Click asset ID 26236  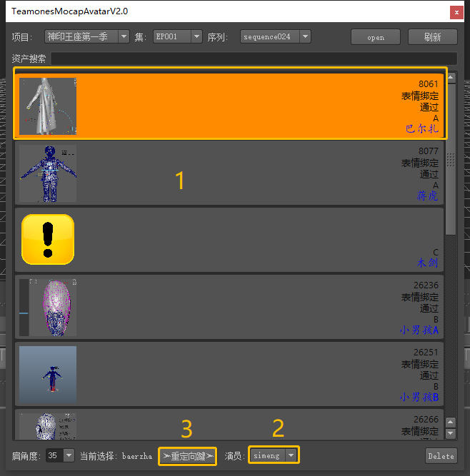(426, 285)
